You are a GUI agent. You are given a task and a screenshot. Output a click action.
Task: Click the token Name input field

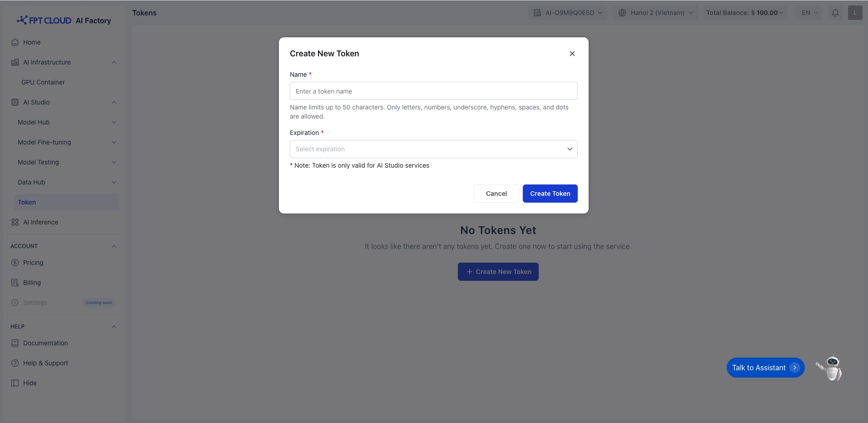coord(433,91)
